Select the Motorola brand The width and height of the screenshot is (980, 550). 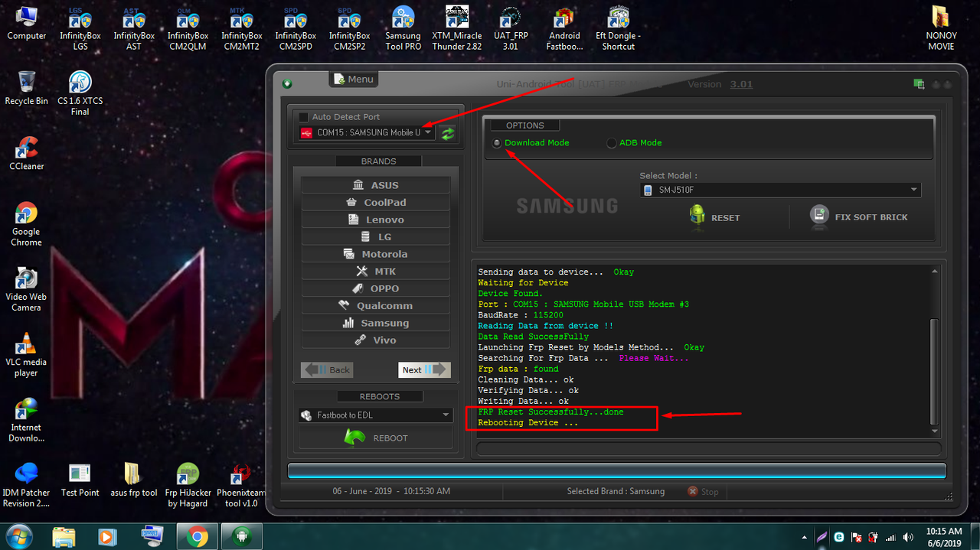tap(376, 254)
